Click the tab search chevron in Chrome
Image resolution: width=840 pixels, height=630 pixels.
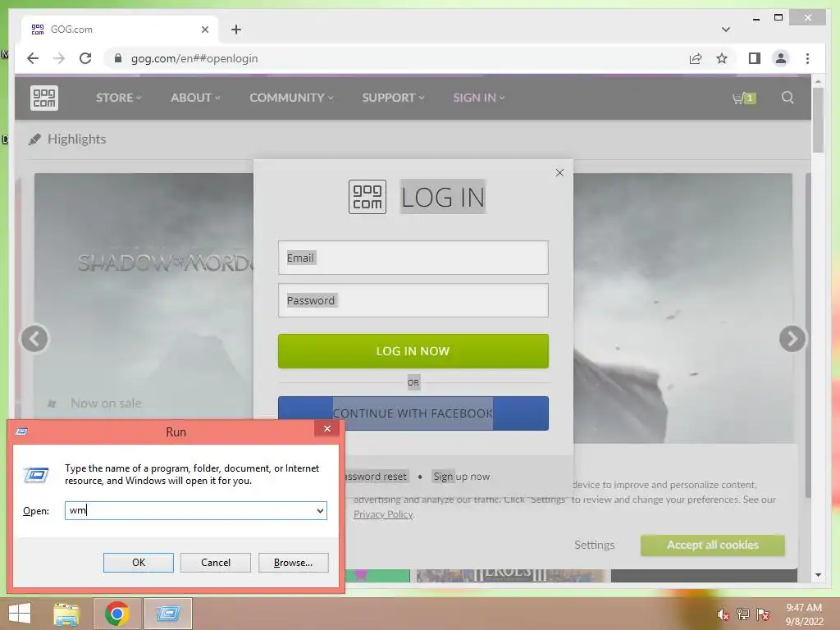pyautogui.click(x=725, y=30)
